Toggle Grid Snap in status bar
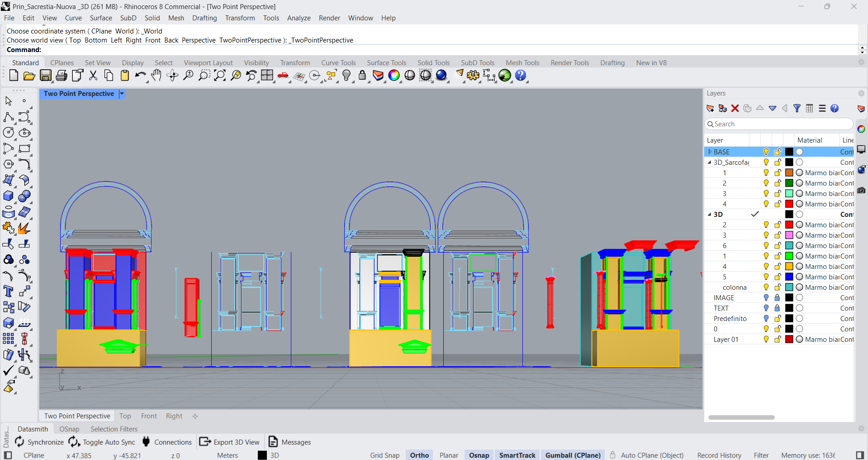 (x=384, y=455)
